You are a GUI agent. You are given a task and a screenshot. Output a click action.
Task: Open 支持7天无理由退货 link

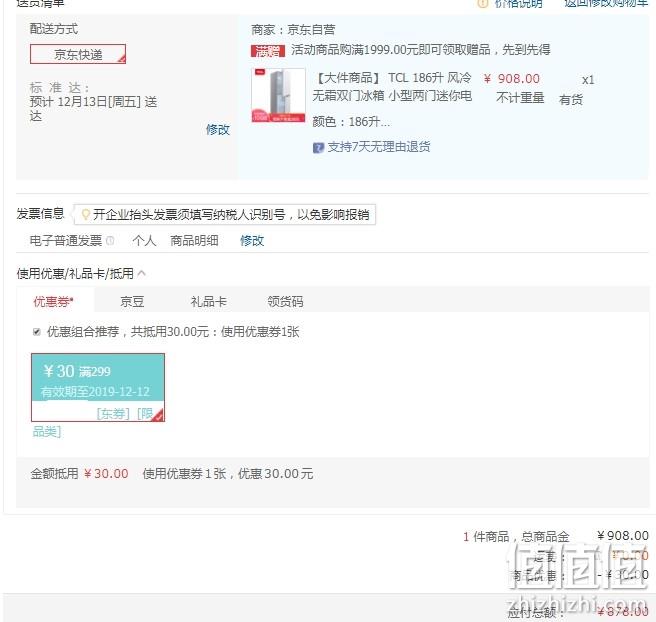click(379, 147)
